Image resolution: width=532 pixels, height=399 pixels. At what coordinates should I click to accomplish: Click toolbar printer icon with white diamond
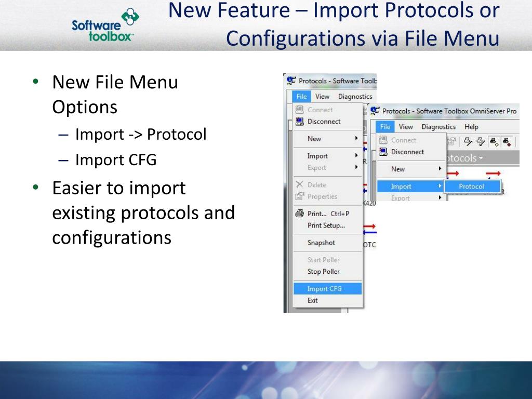coord(494,141)
